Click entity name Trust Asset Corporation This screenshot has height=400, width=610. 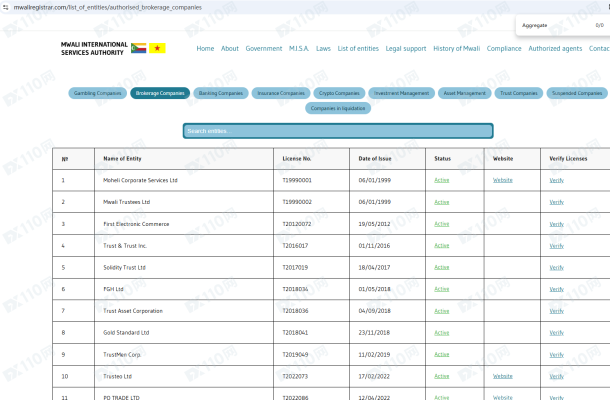[133, 311]
